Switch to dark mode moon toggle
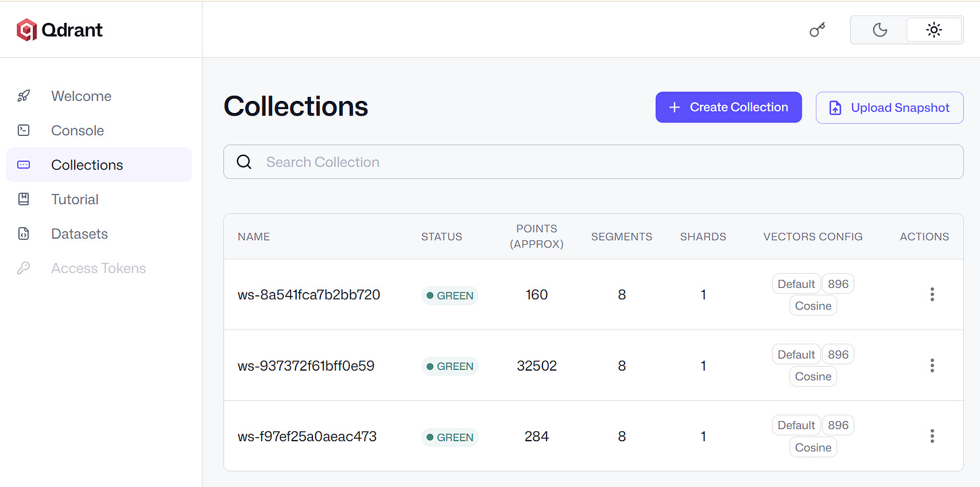 pos(880,30)
